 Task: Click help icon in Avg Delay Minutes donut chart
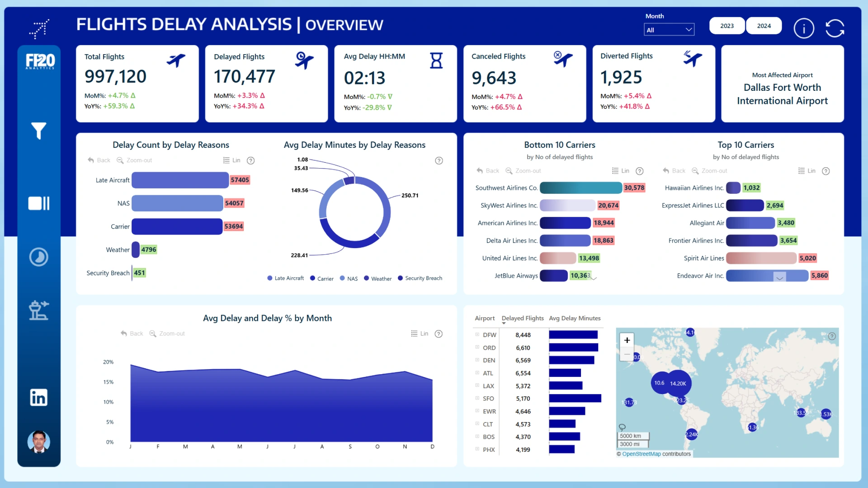pos(439,161)
